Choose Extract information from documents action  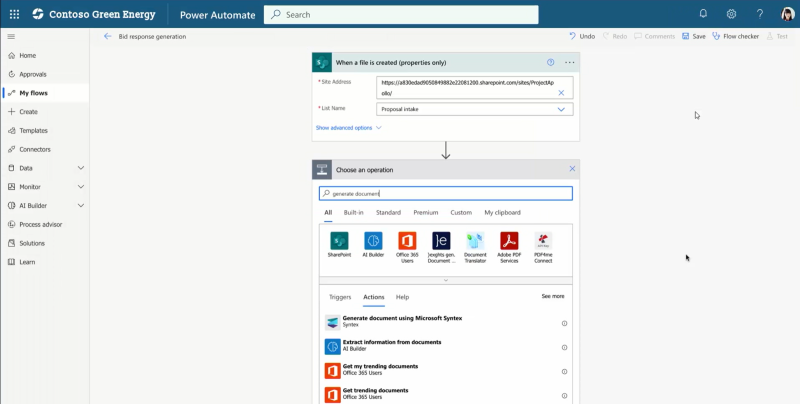coord(445,345)
